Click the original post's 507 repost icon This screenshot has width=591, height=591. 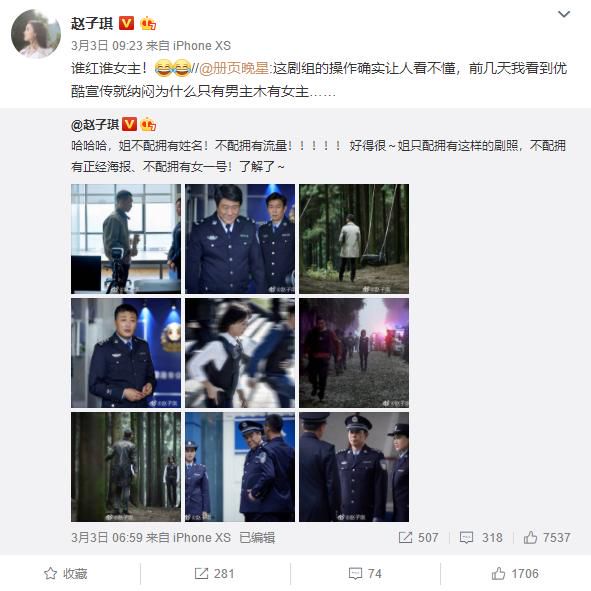coord(406,537)
